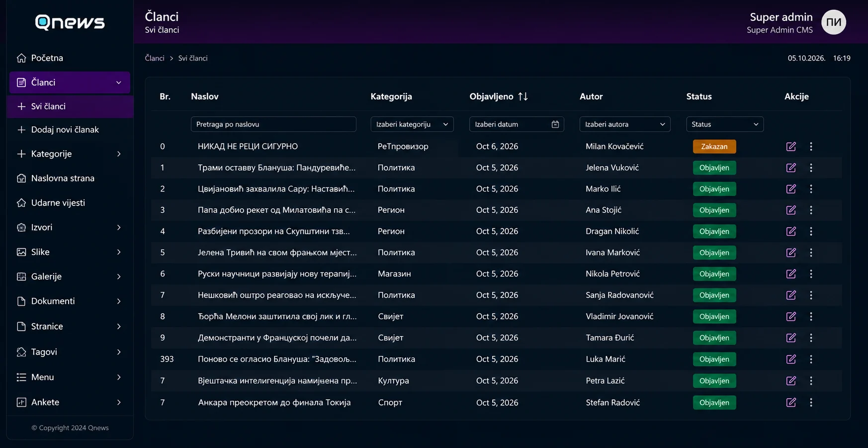Edit the article by Milan Kovačević

791,146
